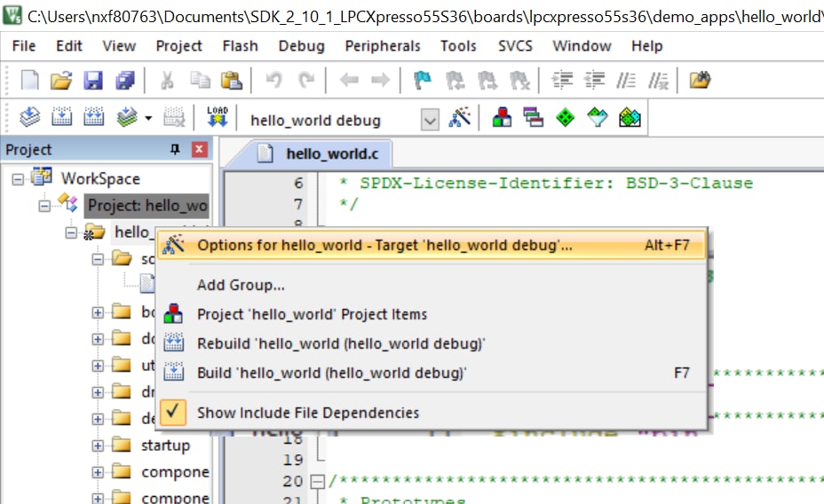Save the current file with floppy icon
The width and height of the screenshot is (824, 504).
click(92, 81)
